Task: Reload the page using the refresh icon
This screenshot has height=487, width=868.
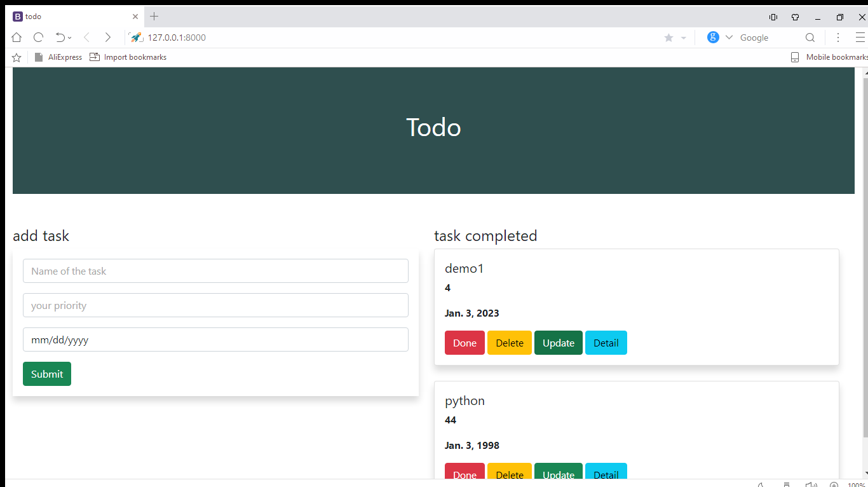Action: coord(38,38)
